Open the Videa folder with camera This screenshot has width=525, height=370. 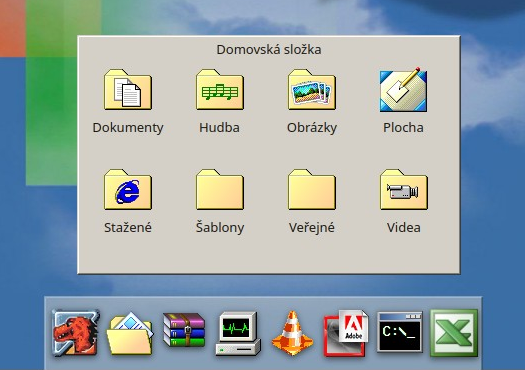(x=404, y=190)
